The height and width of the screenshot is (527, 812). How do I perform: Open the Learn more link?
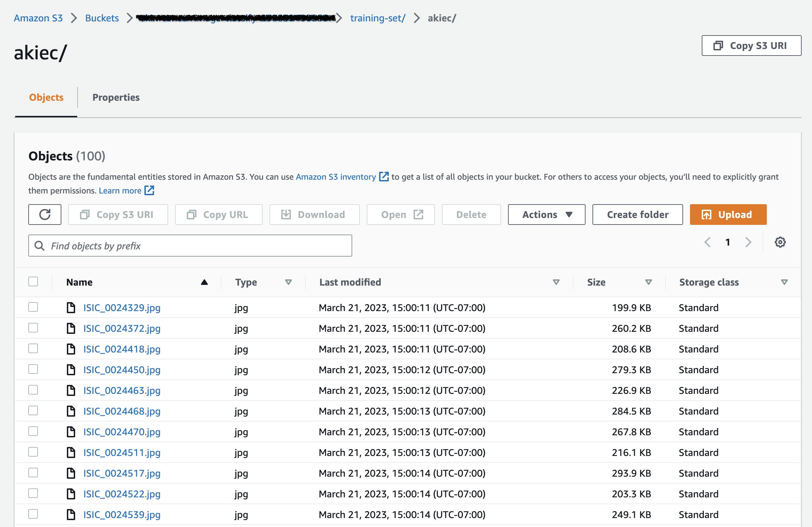pos(120,190)
